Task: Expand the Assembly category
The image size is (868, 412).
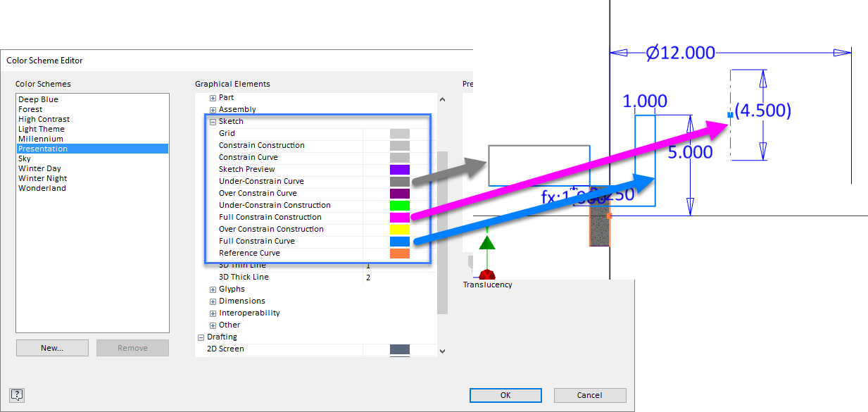Action: pos(213,109)
